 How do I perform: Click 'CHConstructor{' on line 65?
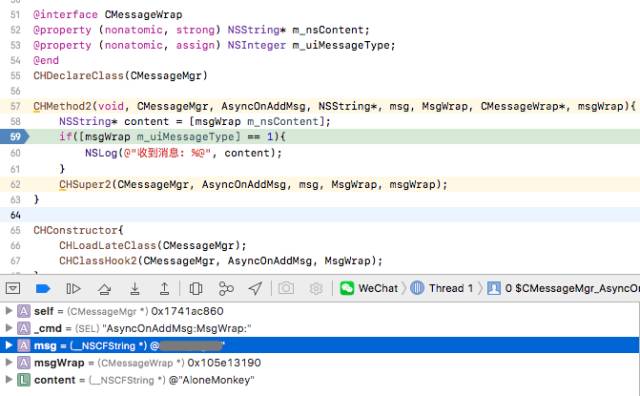[78, 230]
